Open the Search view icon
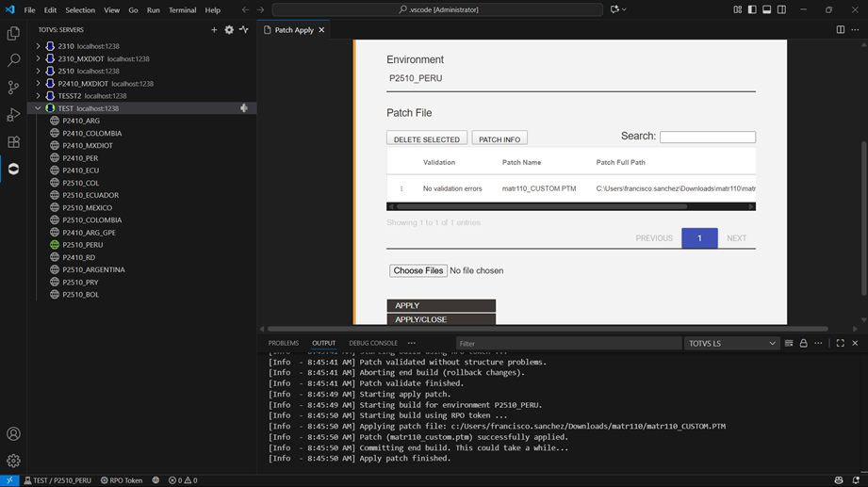This screenshot has width=868, height=487. [x=13, y=59]
